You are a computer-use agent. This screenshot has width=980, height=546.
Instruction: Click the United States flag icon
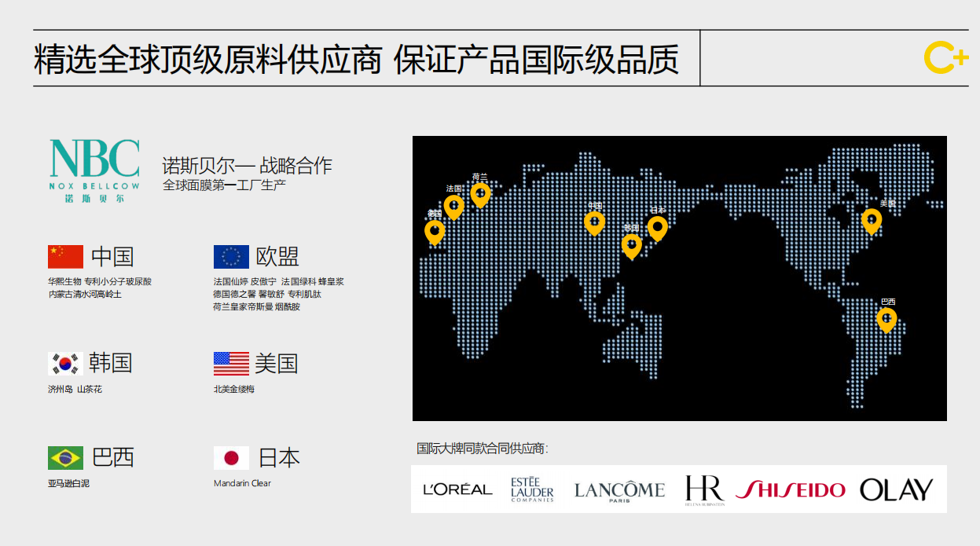[231, 364]
